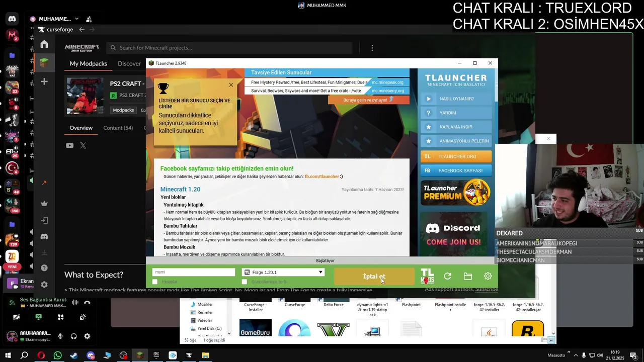Open CurseForge three-dot options menu
The image size is (644, 362).
click(372, 48)
